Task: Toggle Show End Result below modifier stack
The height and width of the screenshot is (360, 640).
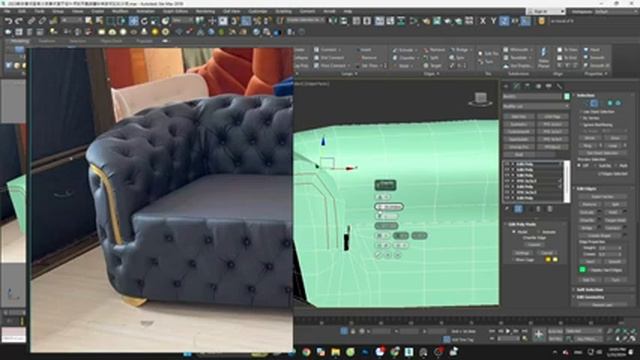Action: [518, 209]
